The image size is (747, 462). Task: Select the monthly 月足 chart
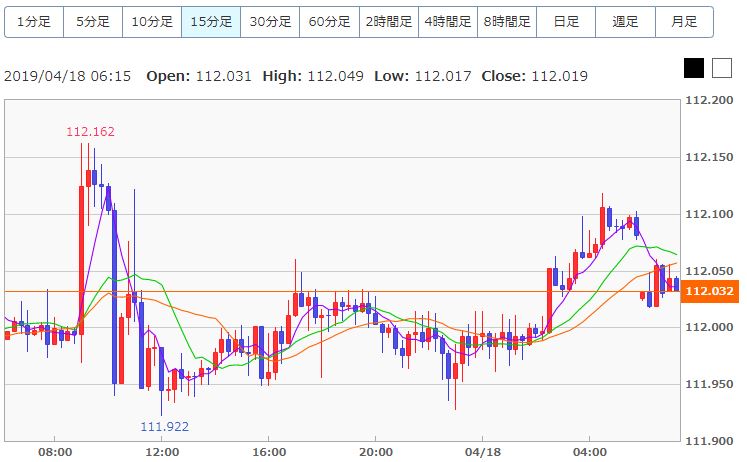coord(684,22)
